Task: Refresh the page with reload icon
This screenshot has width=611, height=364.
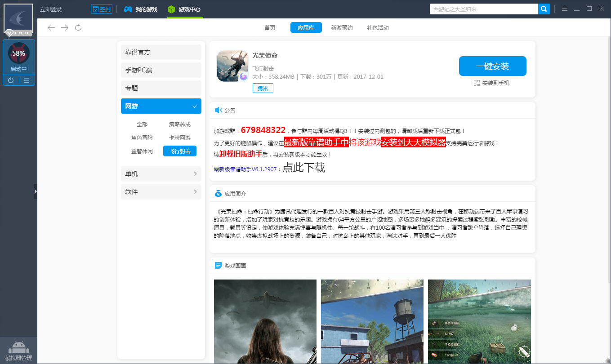Action: (78, 28)
